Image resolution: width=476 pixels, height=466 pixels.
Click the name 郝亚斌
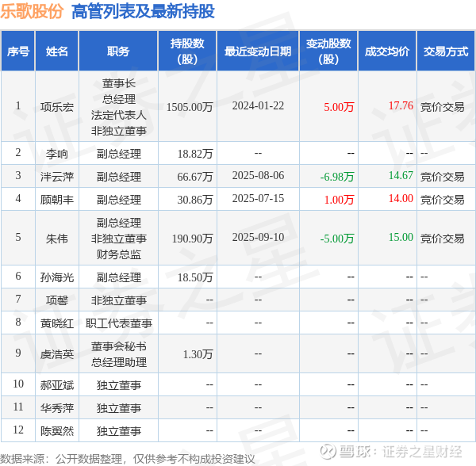57,385
